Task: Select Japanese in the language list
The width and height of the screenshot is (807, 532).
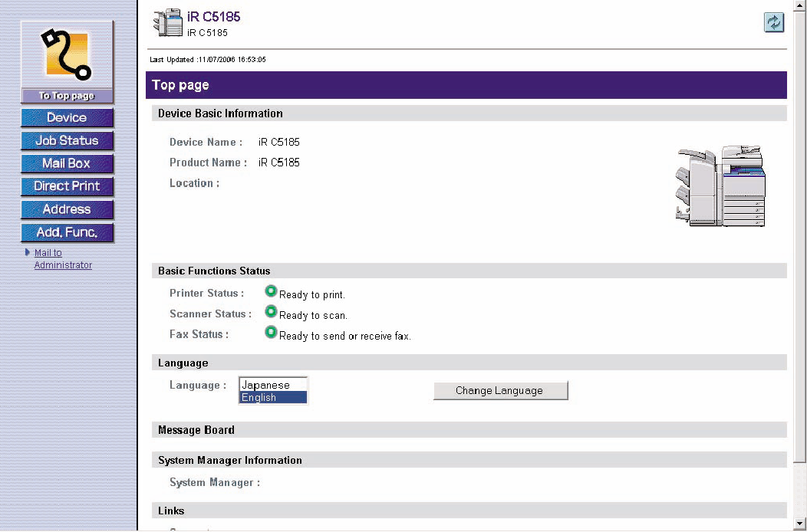Action: (x=273, y=385)
